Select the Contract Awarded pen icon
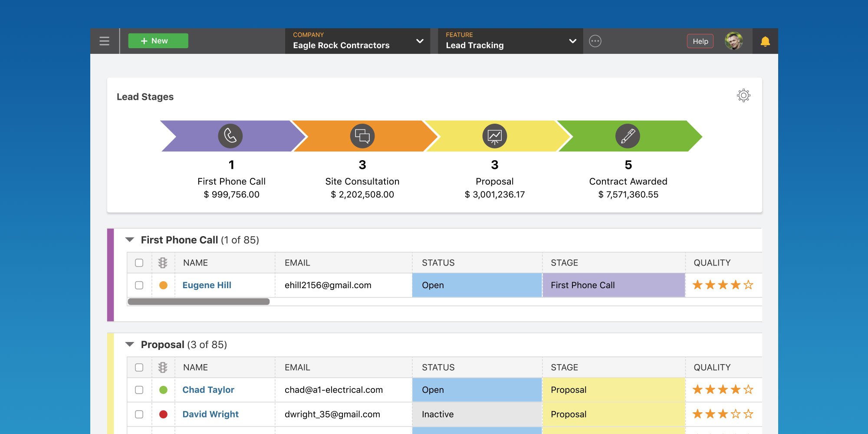This screenshot has width=868, height=434. pos(628,136)
